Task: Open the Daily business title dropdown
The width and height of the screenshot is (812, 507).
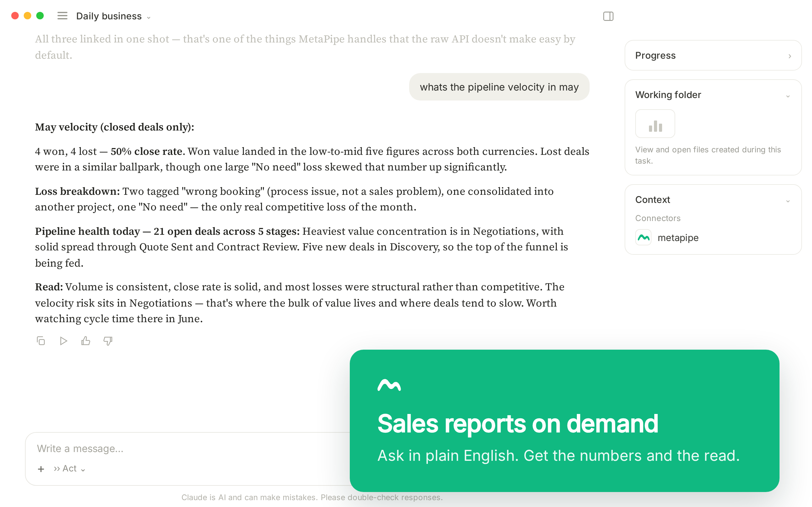Action: tap(113, 16)
